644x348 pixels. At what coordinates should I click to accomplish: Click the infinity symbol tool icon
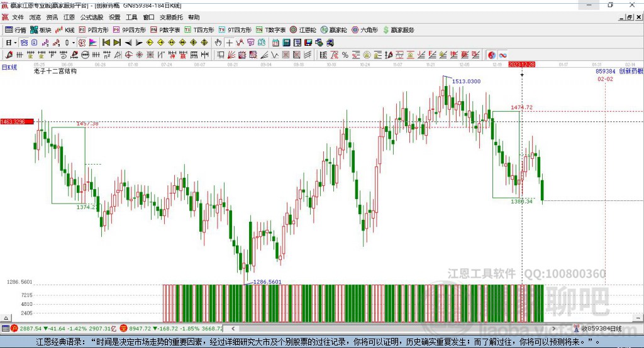coord(503,55)
